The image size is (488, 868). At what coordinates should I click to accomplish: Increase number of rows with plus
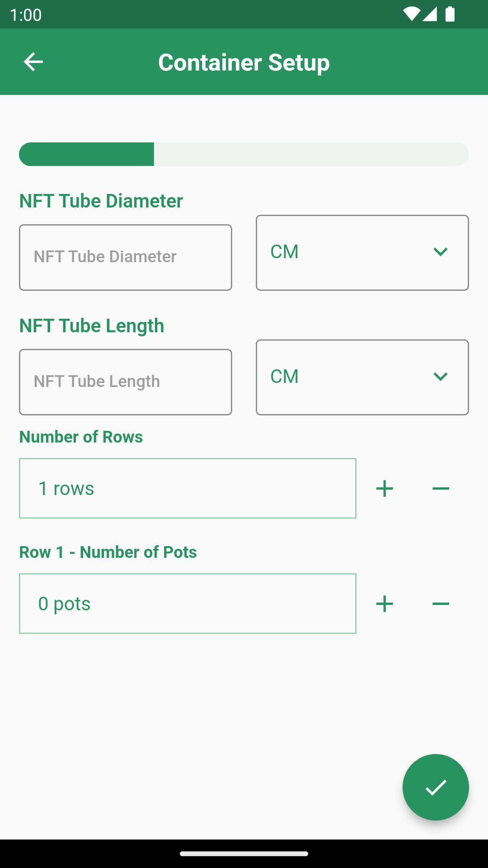(x=385, y=489)
